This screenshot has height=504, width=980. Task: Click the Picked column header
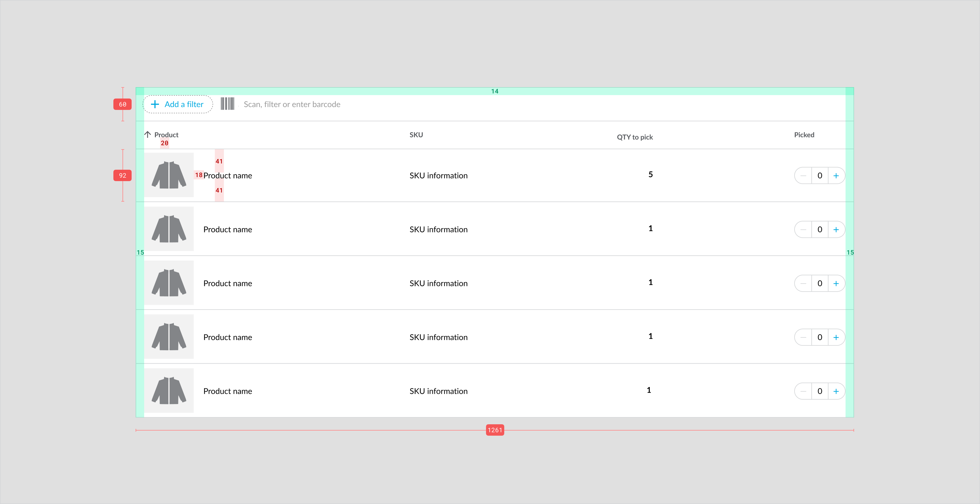(x=804, y=135)
